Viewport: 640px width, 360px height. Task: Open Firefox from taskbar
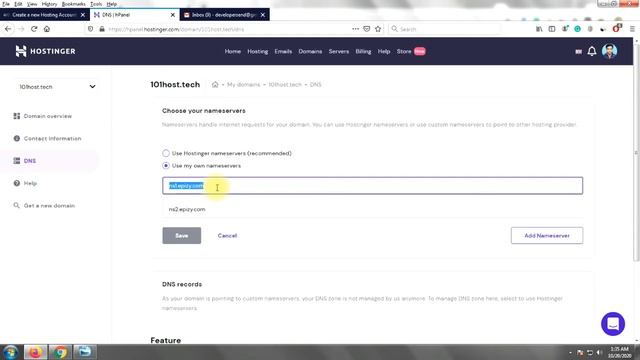pos(35,352)
